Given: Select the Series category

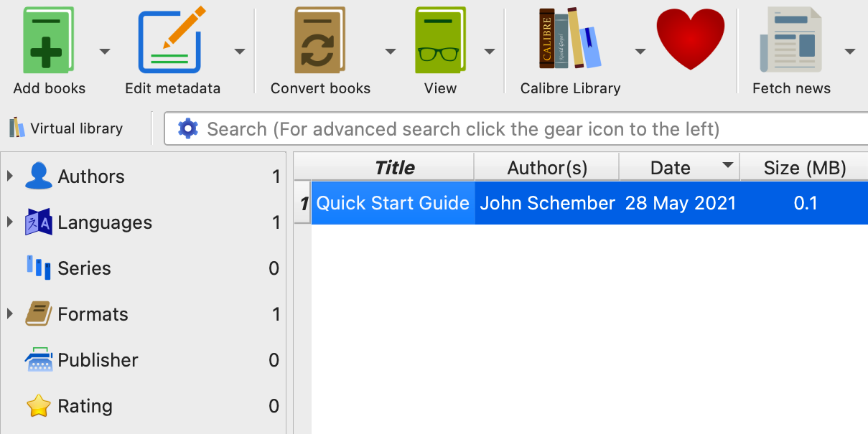Looking at the screenshot, I should coord(84,268).
